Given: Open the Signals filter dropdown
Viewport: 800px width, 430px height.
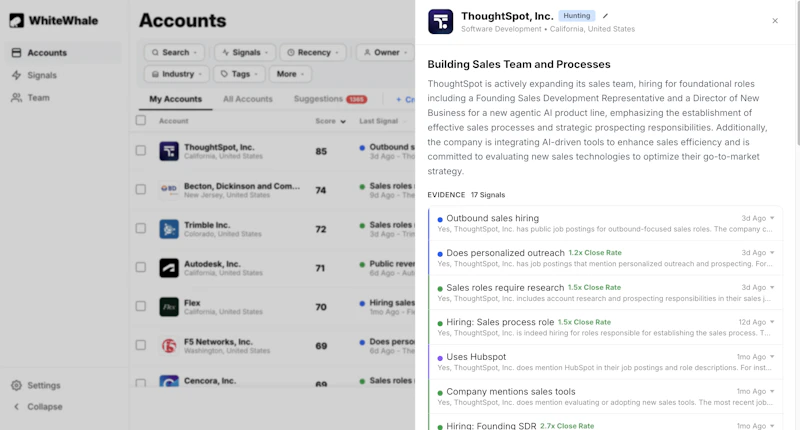Looking at the screenshot, I should (245, 52).
